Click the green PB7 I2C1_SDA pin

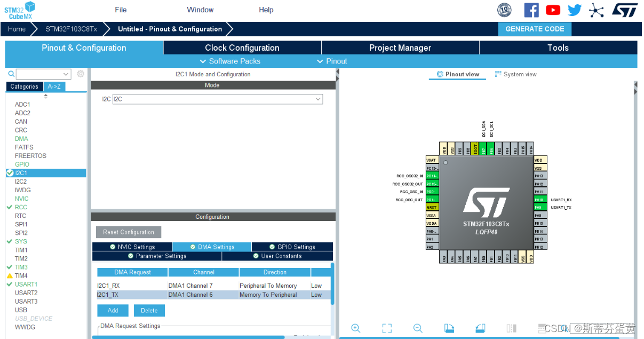click(x=483, y=149)
